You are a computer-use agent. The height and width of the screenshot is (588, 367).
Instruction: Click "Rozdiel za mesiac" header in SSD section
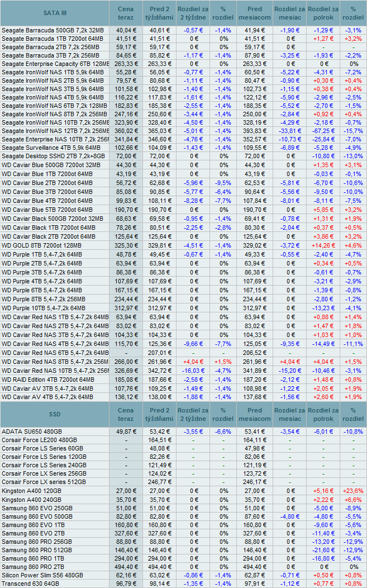tap(289, 414)
